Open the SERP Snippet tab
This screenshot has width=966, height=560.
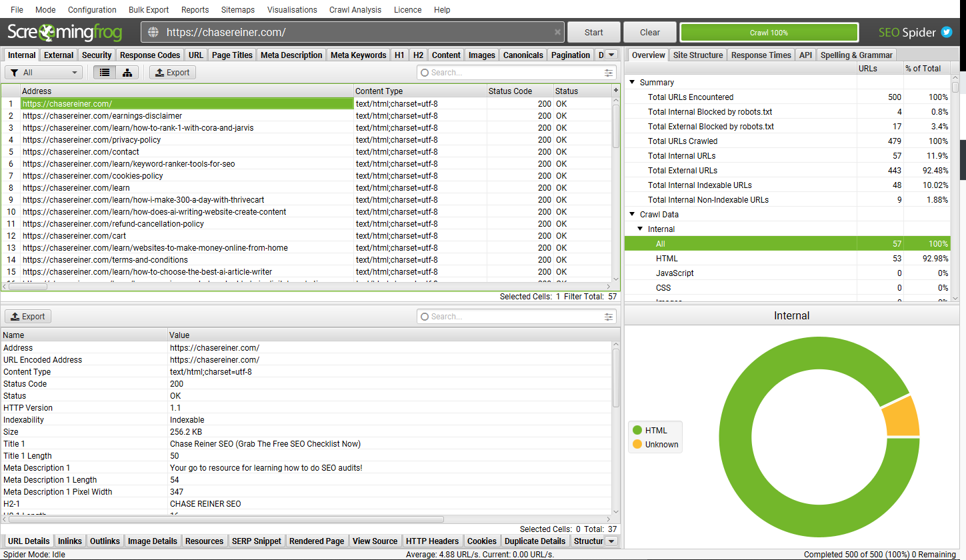257,541
